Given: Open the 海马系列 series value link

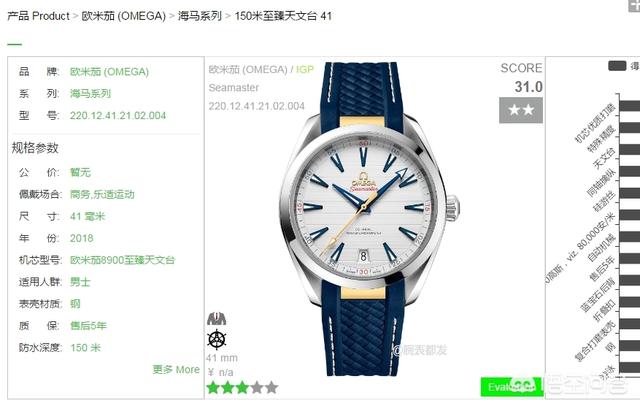Looking at the screenshot, I should pyautogui.click(x=90, y=93).
